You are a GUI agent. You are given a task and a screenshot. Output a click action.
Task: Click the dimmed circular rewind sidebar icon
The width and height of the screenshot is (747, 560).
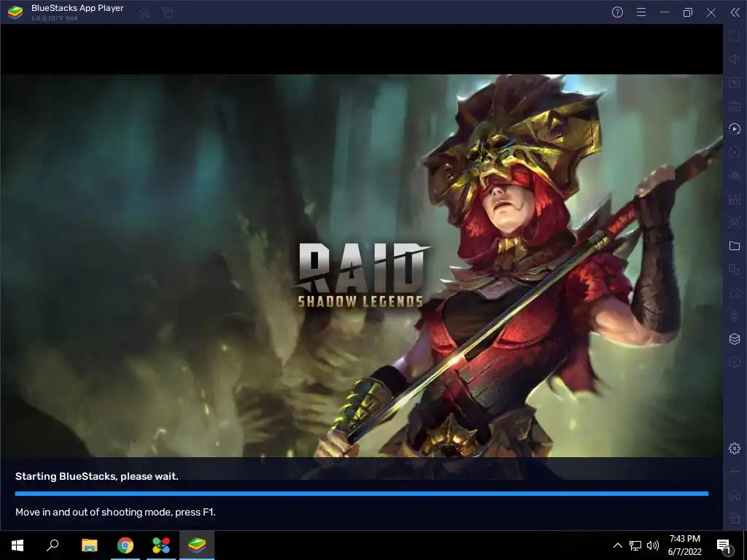(735, 152)
